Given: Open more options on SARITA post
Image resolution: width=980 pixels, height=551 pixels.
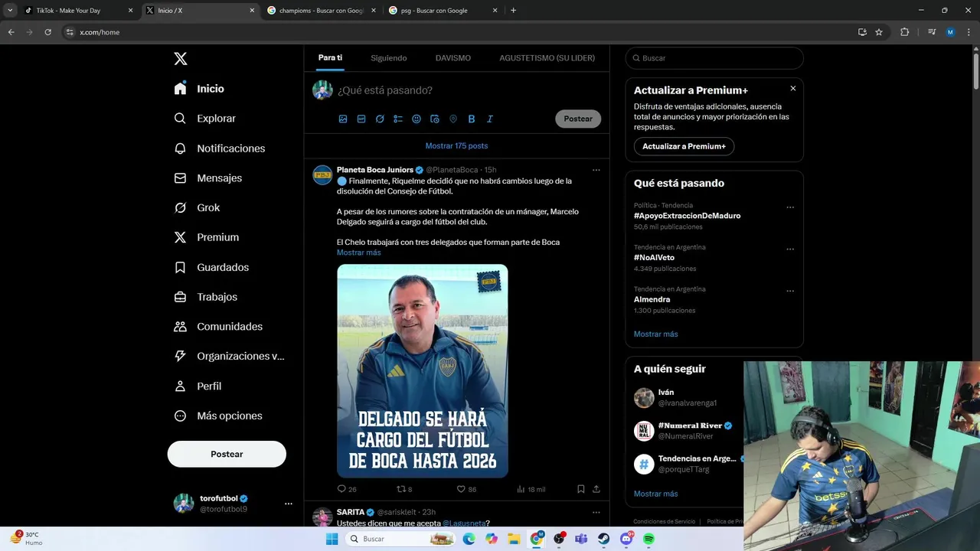Looking at the screenshot, I should (596, 512).
